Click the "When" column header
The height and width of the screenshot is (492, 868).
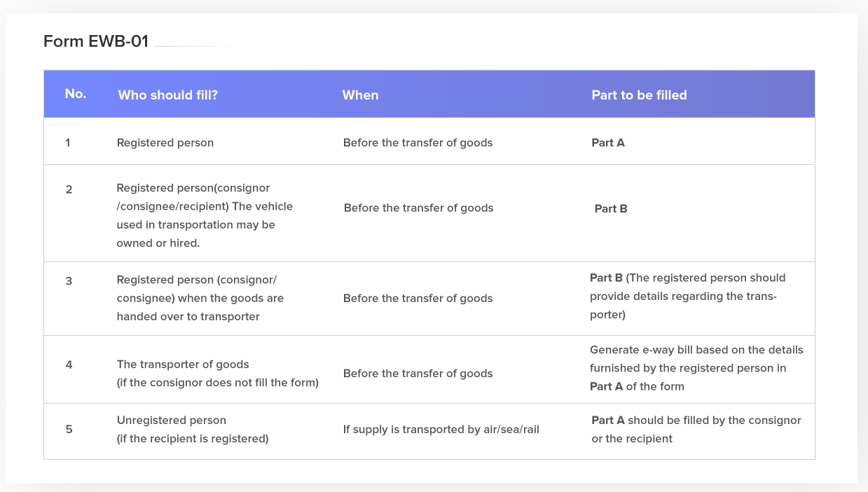360,95
